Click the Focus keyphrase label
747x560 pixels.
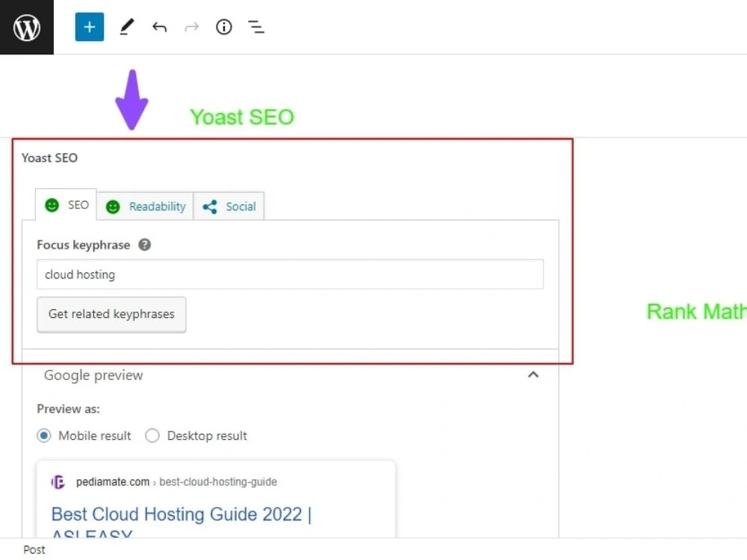tap(84, 245)
